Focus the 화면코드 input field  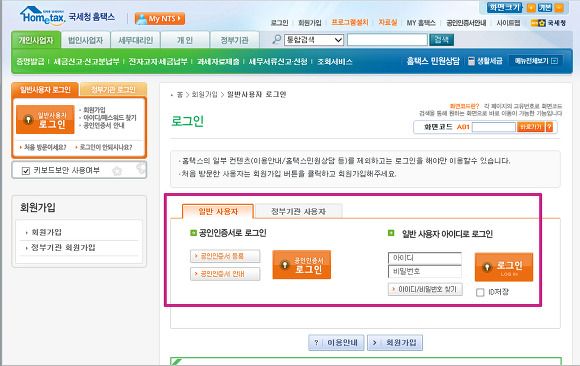coord(494,127)
